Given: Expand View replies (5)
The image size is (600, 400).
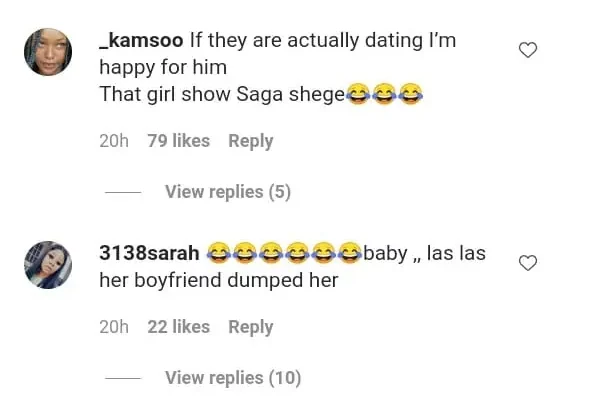Looking at the screenshot, I should tap(228, 191).
